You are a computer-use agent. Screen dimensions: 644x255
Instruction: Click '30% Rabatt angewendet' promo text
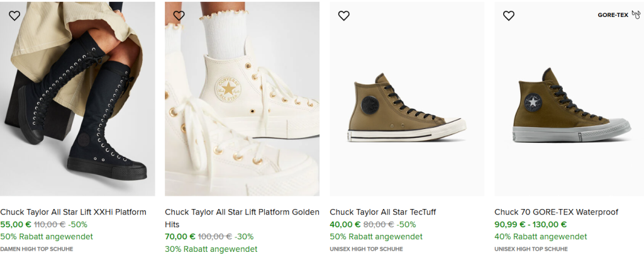pyautogui.click(x=211, y=249)
